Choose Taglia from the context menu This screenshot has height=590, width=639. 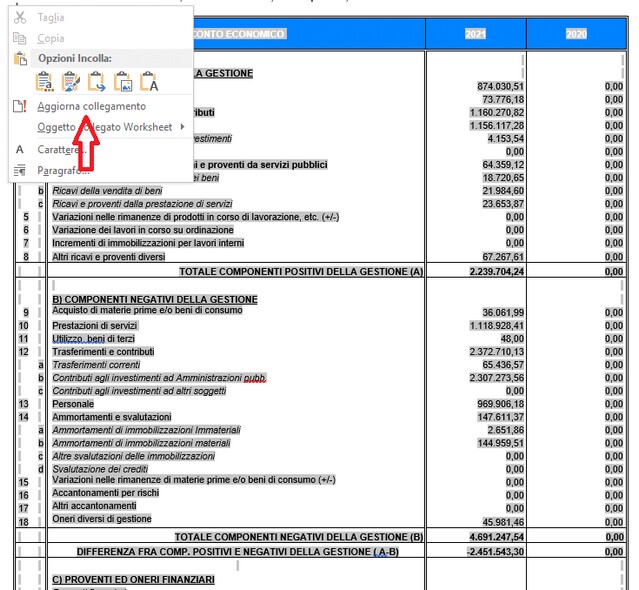point(51,18)
